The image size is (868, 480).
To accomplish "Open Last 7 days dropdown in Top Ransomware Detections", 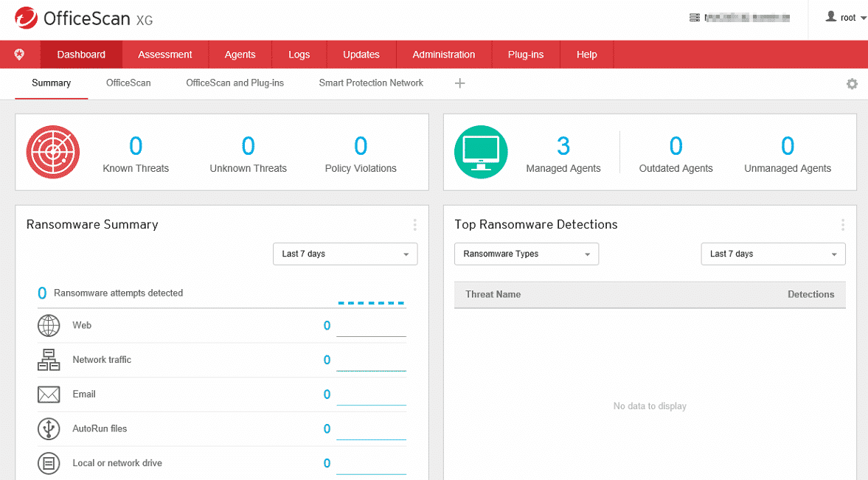I will (773, 254).
